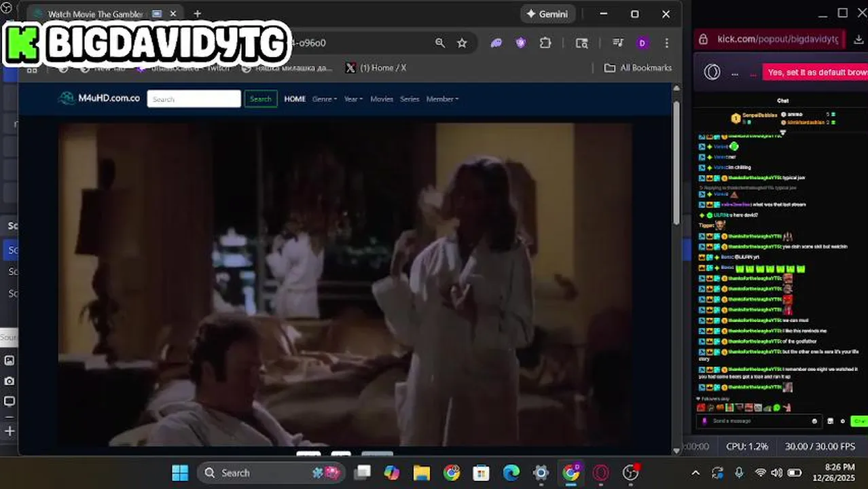The height and width of the screenshot is (489, 868).
Task: Open the emote picker in chat input
Action: (x=814, y=421)
